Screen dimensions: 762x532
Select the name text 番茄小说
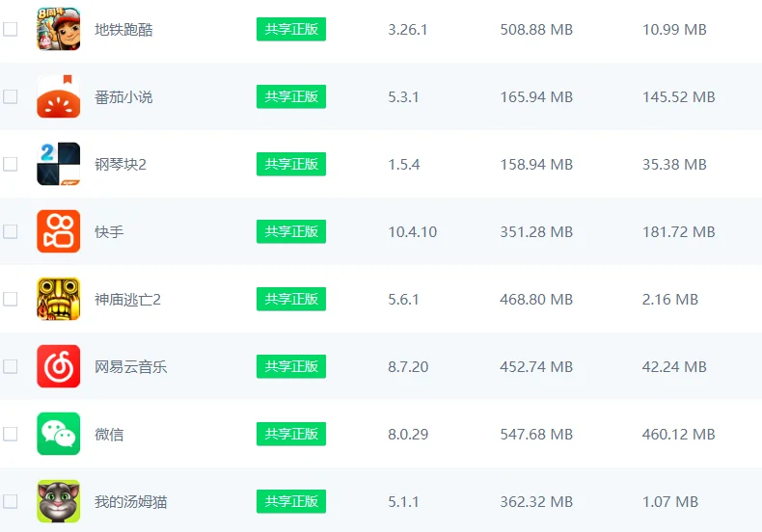pos(123,97)
